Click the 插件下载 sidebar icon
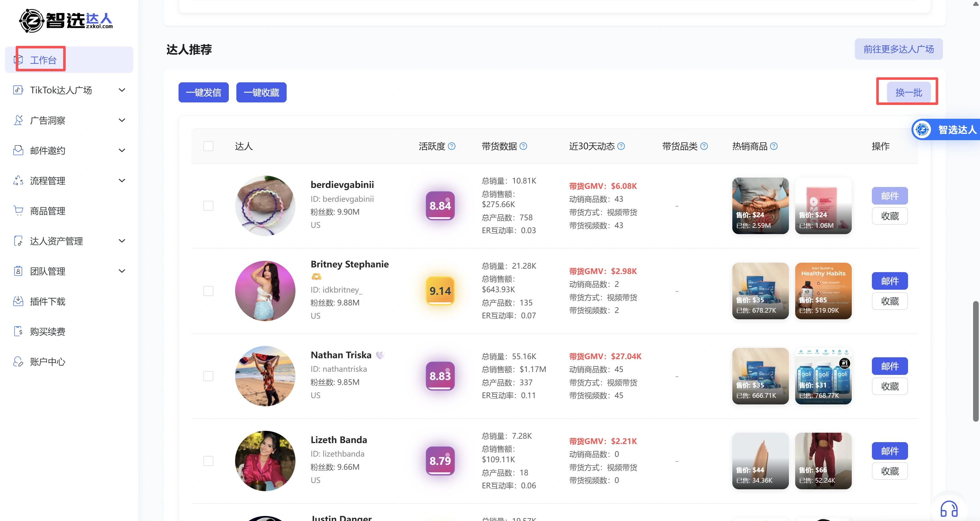980x521 pixels. point(18,301)
